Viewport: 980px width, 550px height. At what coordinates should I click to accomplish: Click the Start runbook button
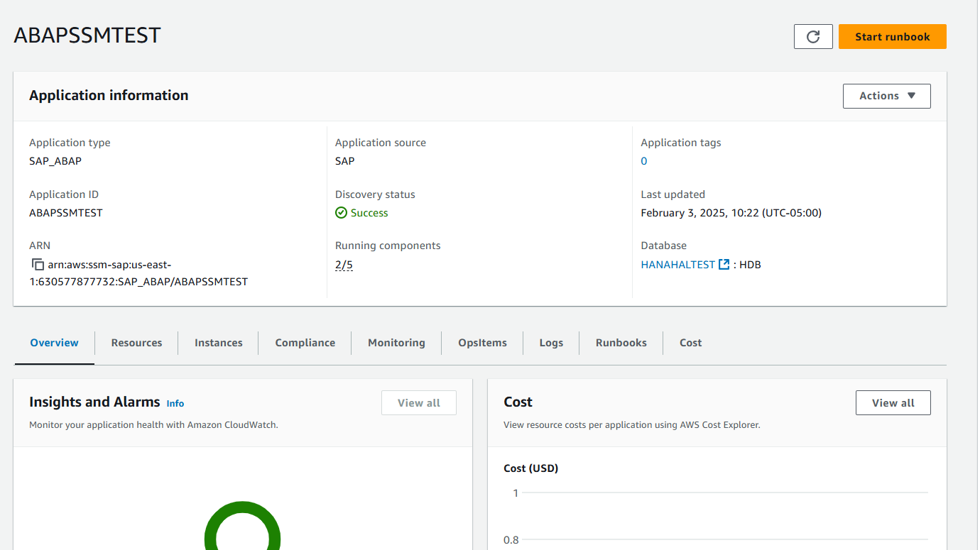tap(892, 37)
